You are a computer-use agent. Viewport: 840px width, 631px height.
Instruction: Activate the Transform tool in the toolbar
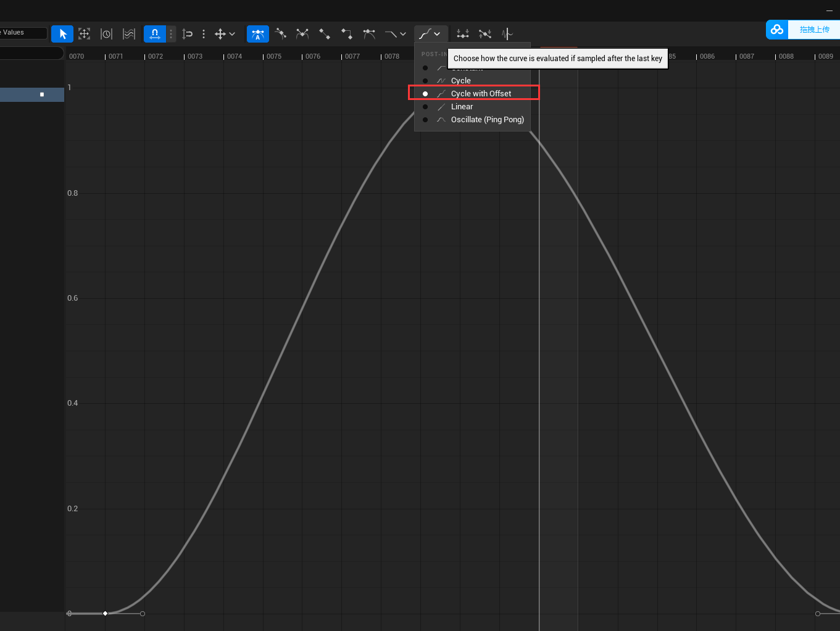click(85, 34)
